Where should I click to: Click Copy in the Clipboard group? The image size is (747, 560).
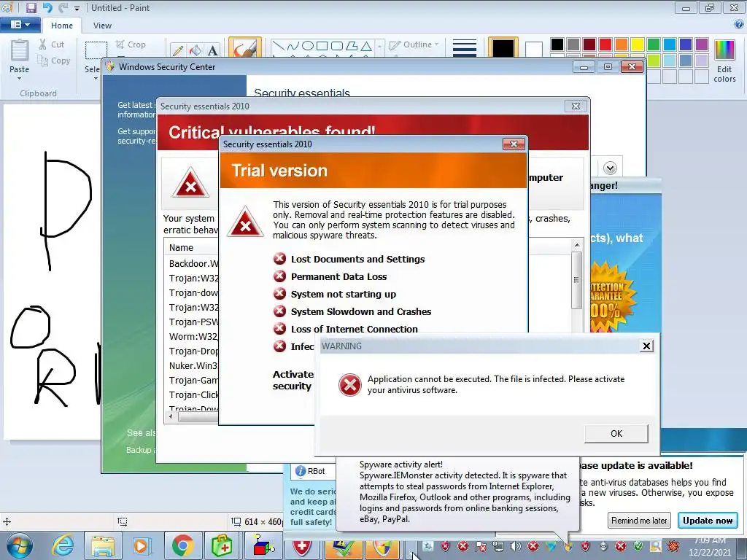click(x=54, y=61)
